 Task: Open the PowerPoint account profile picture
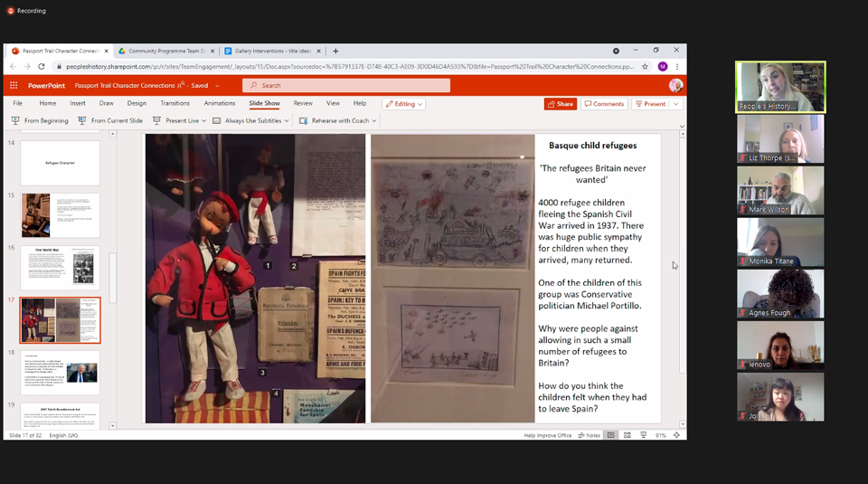point(675,85)
